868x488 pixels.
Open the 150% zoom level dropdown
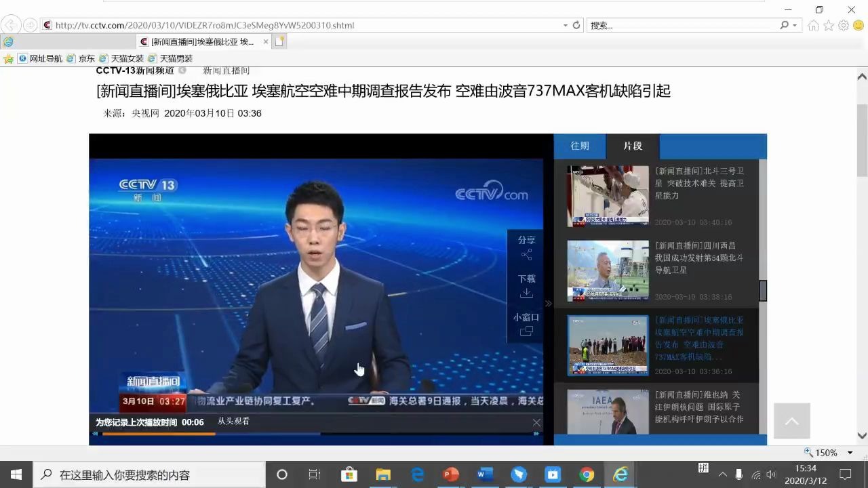pyautogui.click(x=850, y=452)
